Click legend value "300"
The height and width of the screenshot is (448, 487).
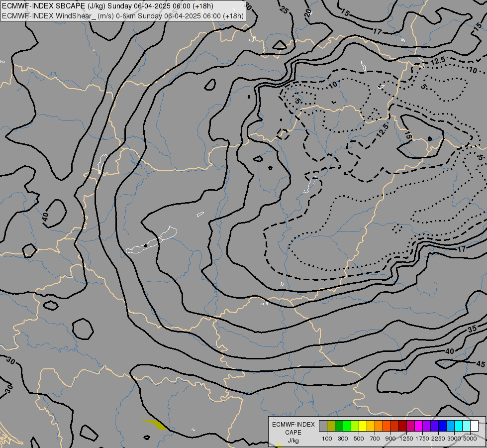click(343, 439)
